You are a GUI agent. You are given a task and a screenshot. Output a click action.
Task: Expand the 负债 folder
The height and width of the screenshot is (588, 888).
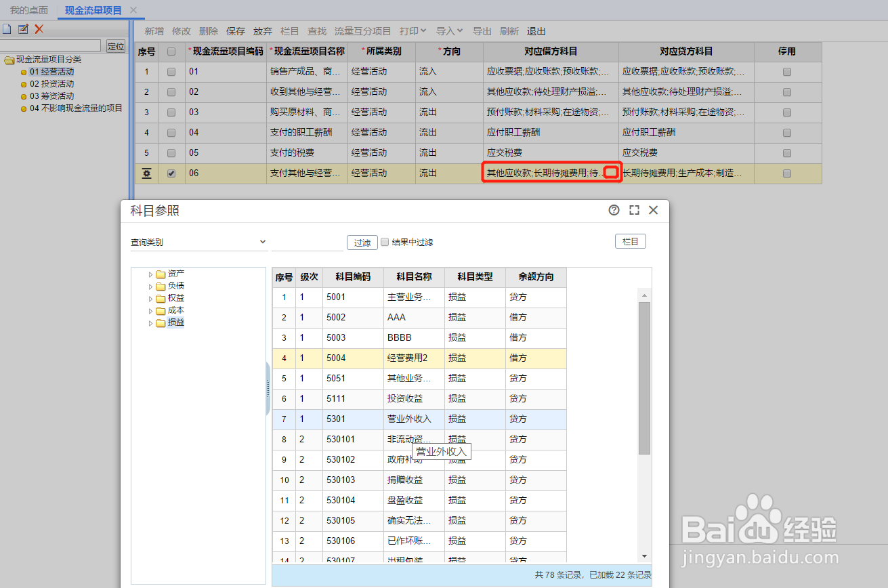(x=151, y=287)
